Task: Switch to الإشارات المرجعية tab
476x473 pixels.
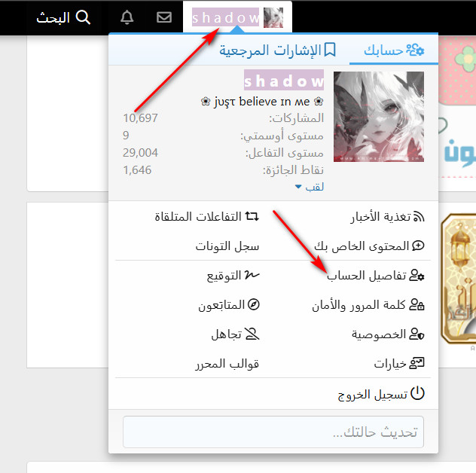Action: (x=277, y=50)
